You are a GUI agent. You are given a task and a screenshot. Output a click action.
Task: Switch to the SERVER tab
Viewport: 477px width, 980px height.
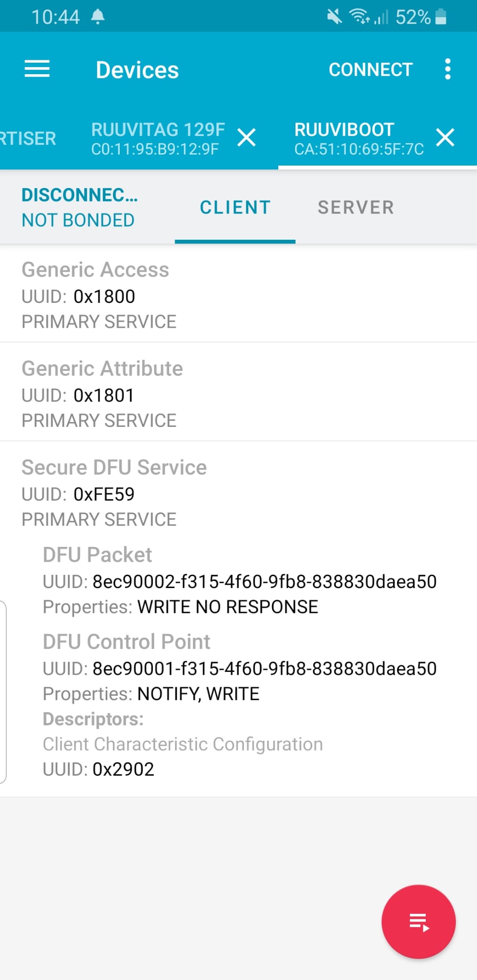pyautogui.click(x=356, y=207)
